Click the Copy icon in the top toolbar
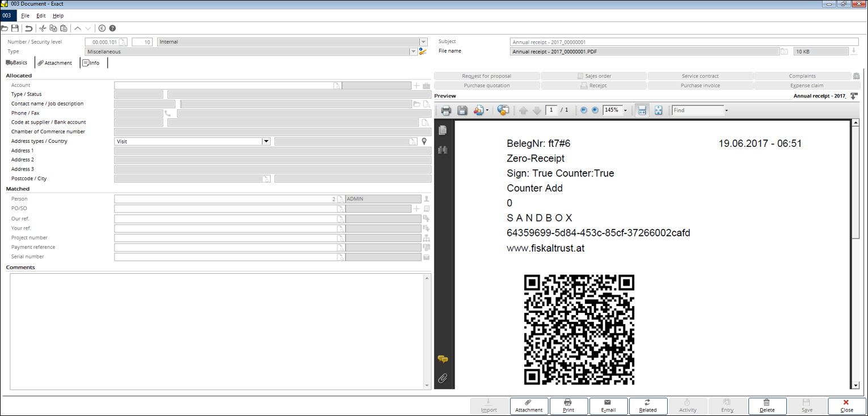This screenshot has height=416, width=868. 53,28
